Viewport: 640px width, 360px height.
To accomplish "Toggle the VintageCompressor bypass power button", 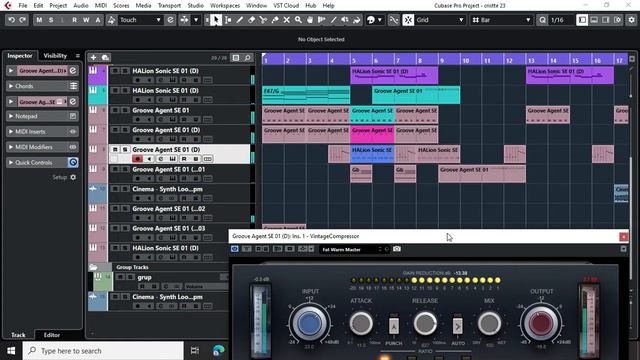I will pyautogui.click(x=235, y=249).
